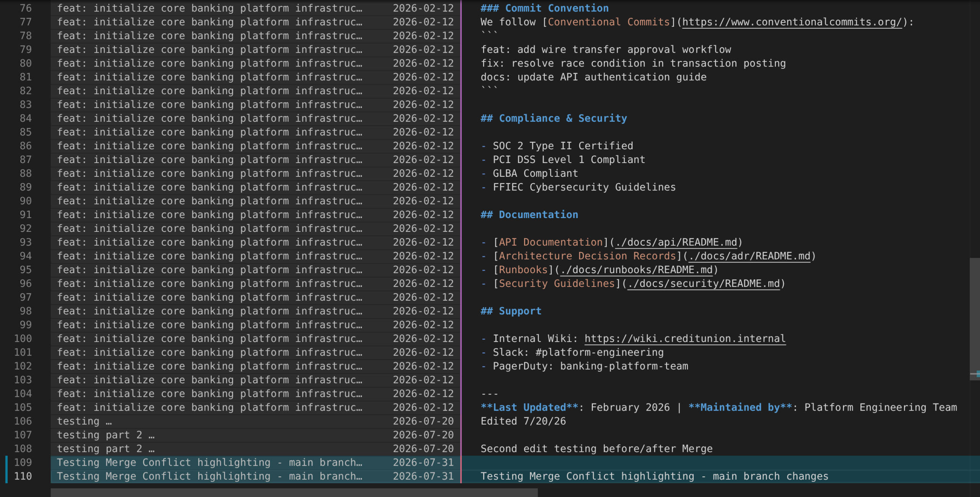Open the wiki.creditunion.internal URL

(685, 339)
